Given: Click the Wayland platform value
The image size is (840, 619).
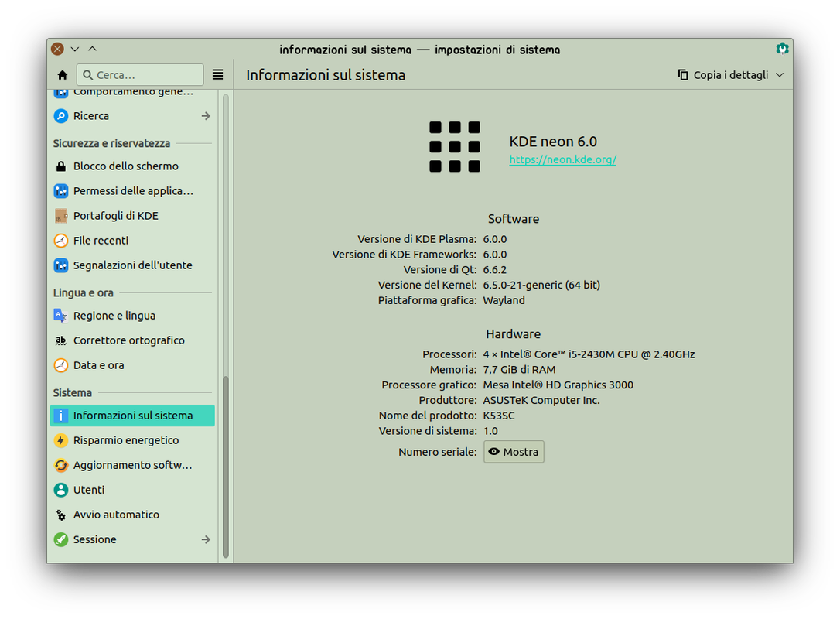Looking at the screenshot, I should coord(504,301).
